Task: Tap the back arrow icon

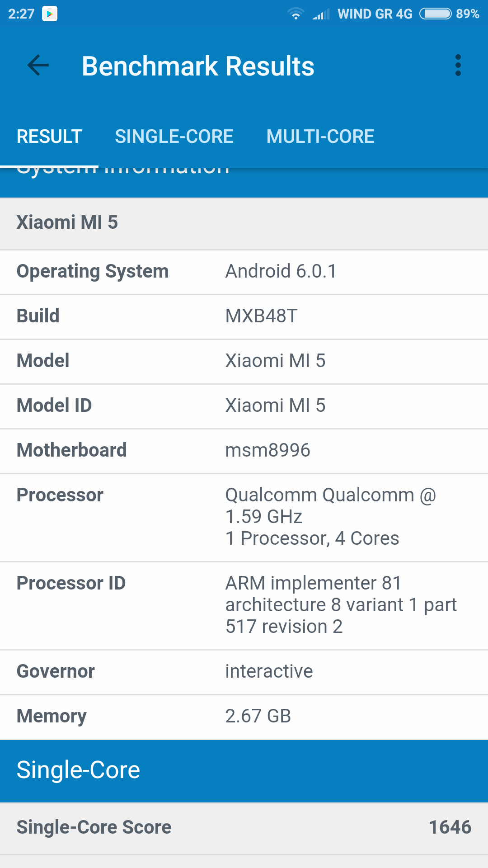Action: point(38,66)
